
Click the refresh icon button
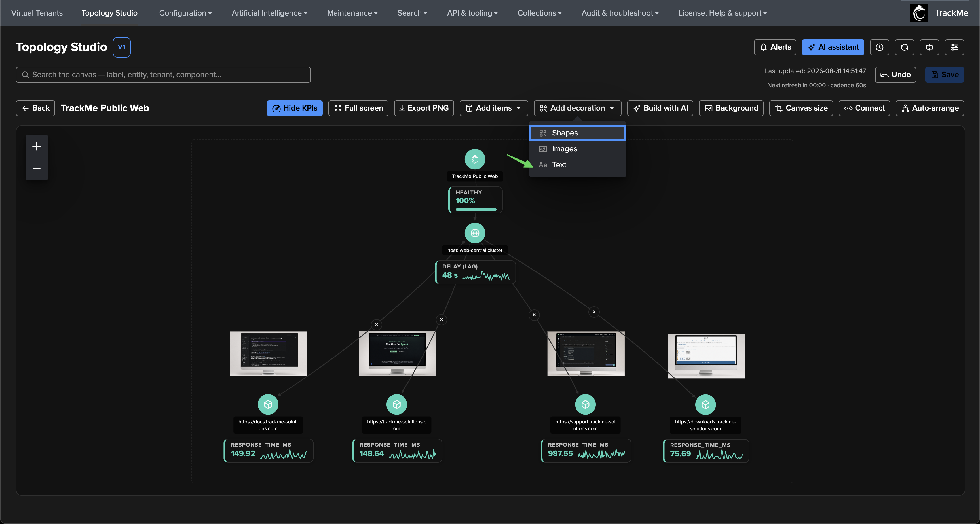point(904,47)
